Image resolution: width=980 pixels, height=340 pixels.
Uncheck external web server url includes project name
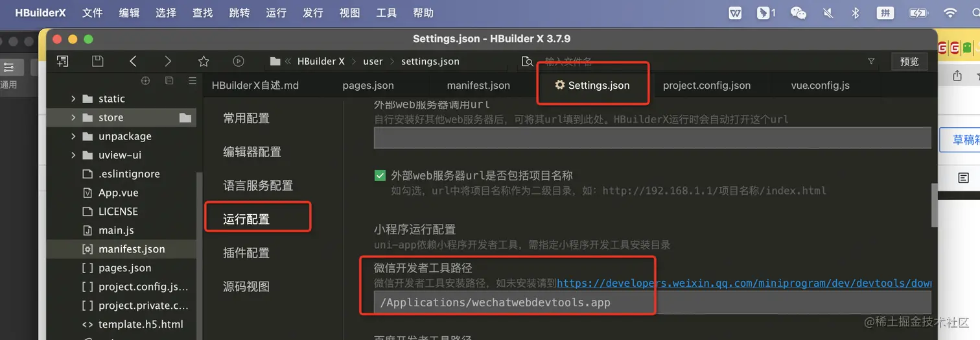(x=380, y=175)
